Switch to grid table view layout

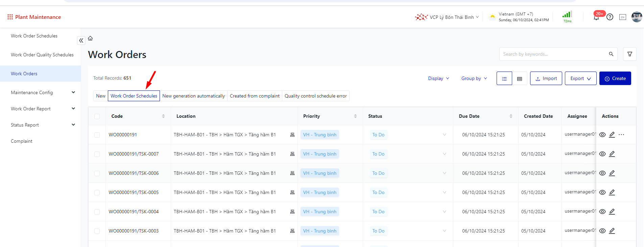520,79
